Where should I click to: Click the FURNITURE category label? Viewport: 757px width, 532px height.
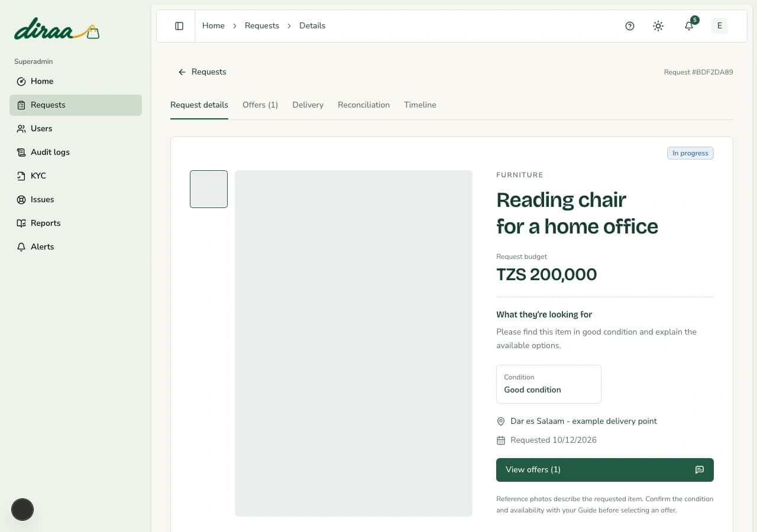pyautogui.click(x=520, y=175)
